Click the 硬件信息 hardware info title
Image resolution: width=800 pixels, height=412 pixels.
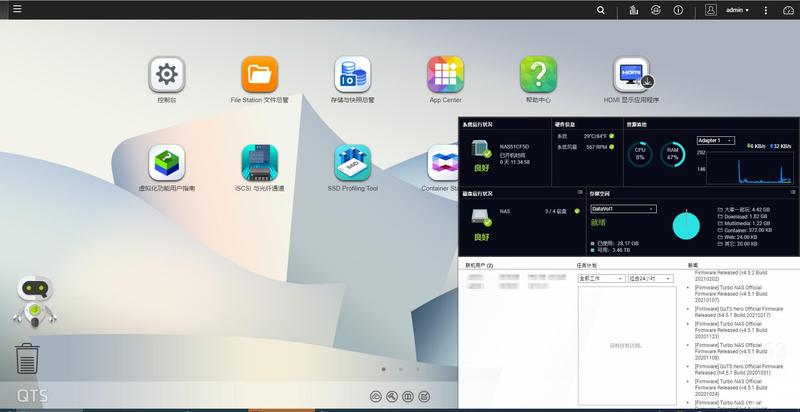pos(565,124)
